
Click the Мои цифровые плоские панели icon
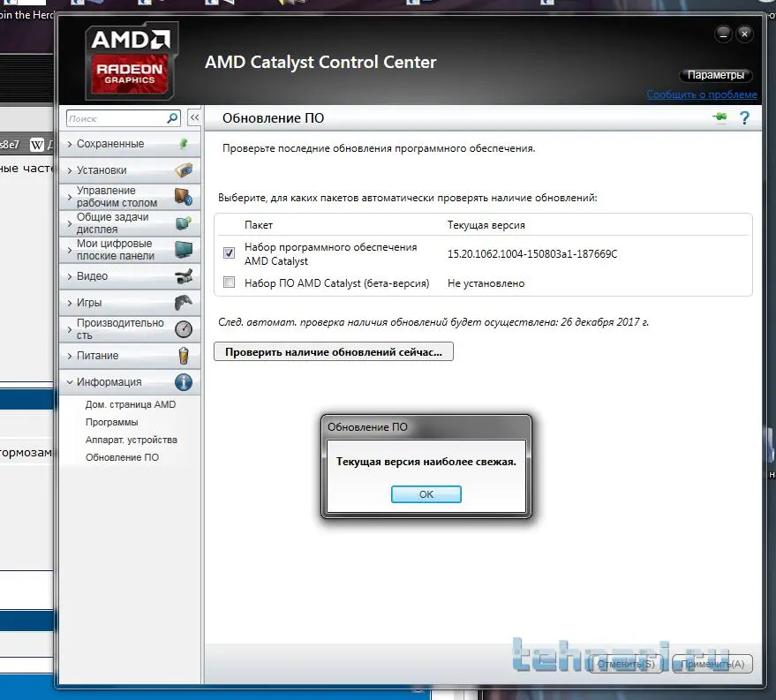[x=184, y=250]
